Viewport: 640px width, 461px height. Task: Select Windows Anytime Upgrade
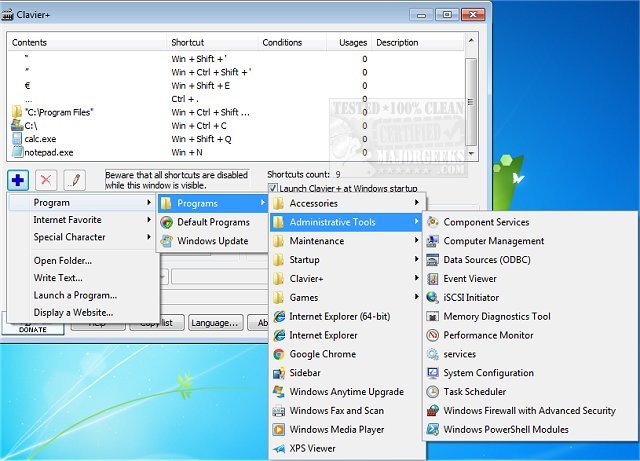click(347, 392)
